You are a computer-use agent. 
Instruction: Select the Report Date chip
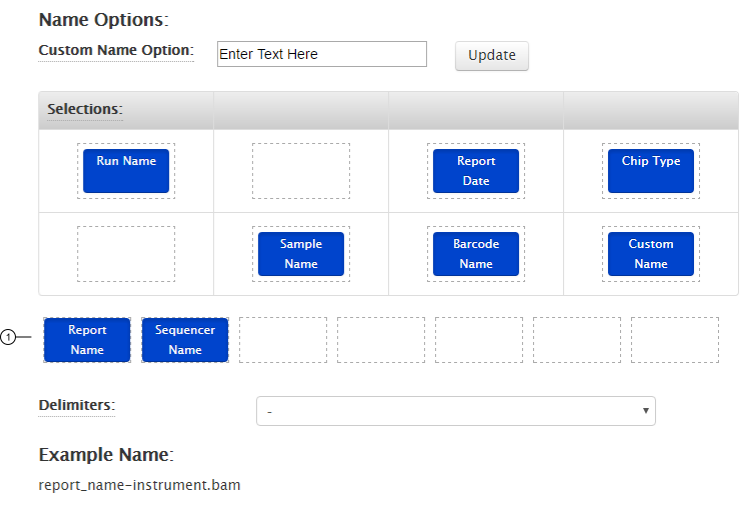pos(476,170)
